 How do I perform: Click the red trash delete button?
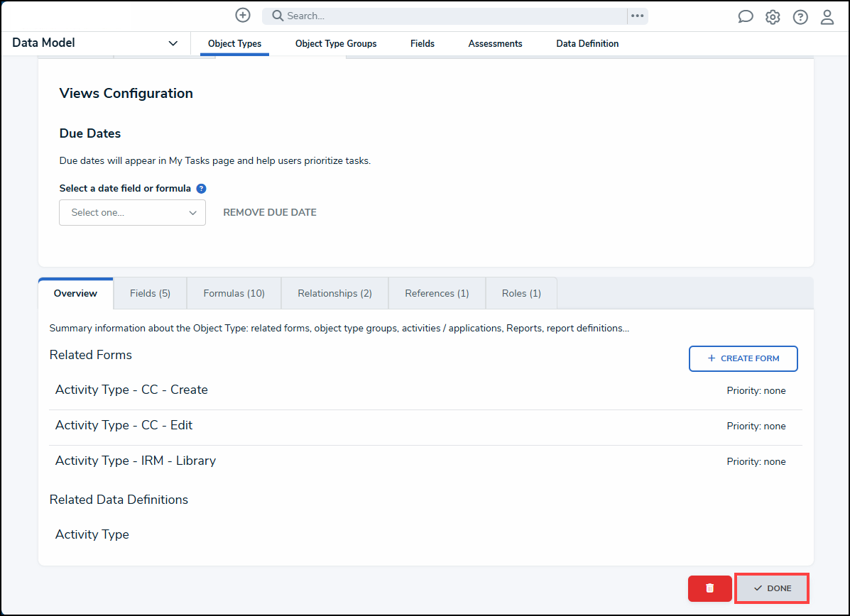click(709, 588)
